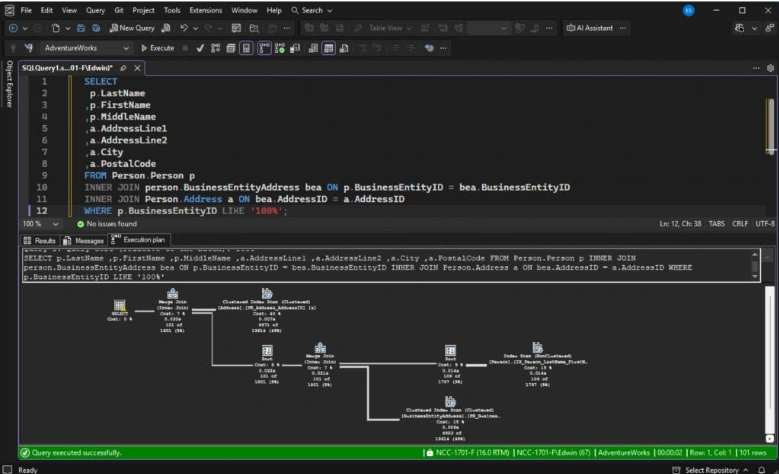Open the New File dropdown arrow
Image resolution: width=779 pixels, height=474 pixels.
68,28
